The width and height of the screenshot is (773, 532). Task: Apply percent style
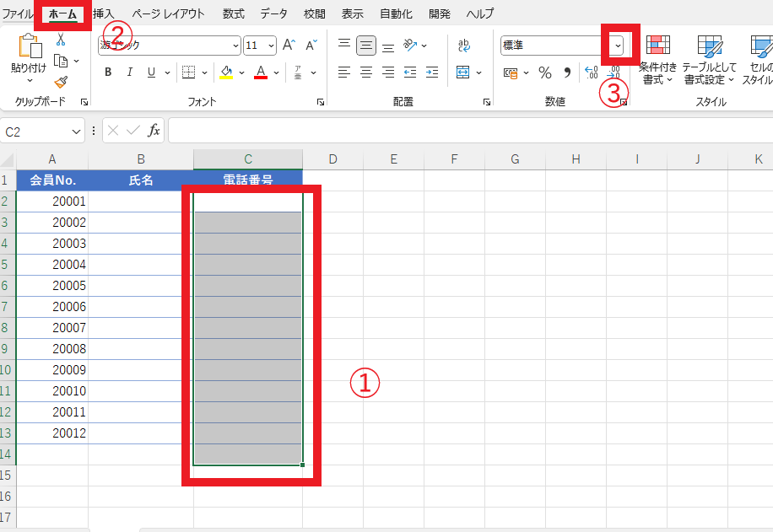[545, 73]
